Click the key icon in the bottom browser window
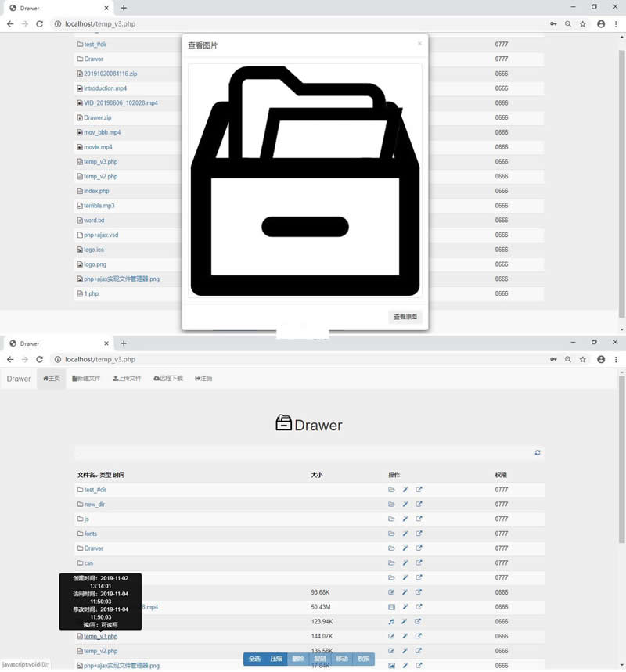 (553, 359)
